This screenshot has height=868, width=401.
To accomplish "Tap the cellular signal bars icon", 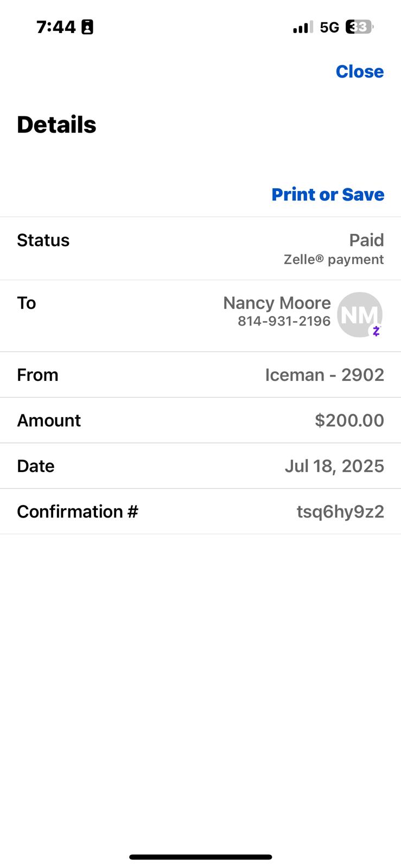I will [x=303, y=27].
